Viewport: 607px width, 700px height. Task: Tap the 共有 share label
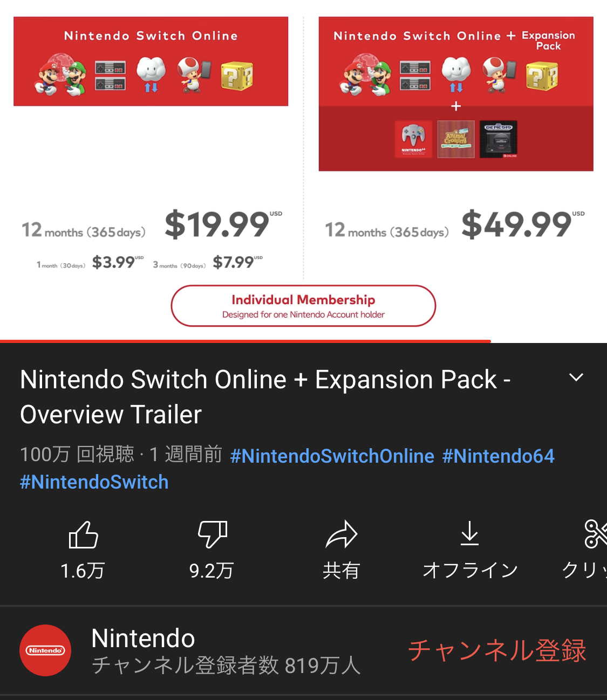[x=341, y=571]
